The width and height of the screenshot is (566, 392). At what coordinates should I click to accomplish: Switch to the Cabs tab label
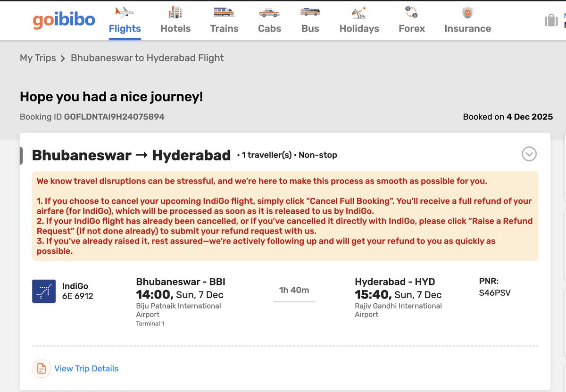point(269,28)
